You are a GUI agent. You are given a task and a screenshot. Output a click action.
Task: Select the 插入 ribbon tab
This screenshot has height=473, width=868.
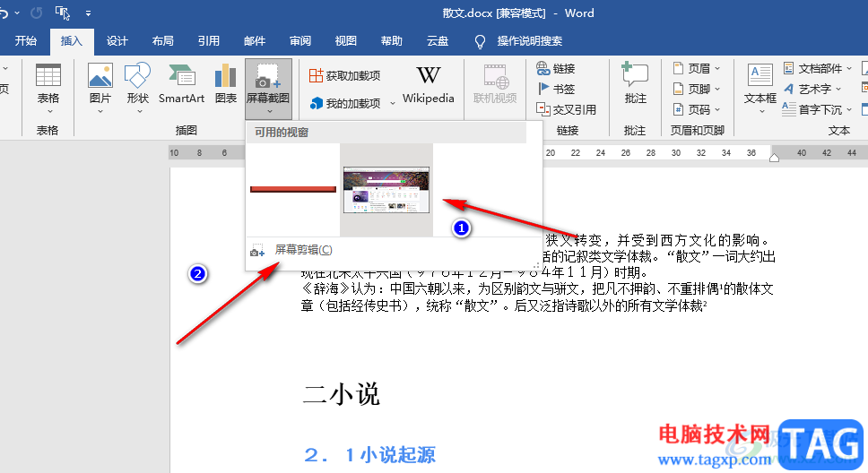click(72, 41)
